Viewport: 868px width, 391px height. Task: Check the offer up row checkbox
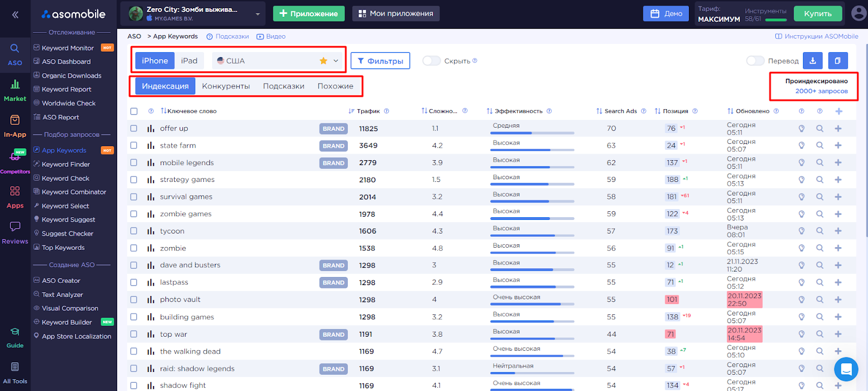134,129
